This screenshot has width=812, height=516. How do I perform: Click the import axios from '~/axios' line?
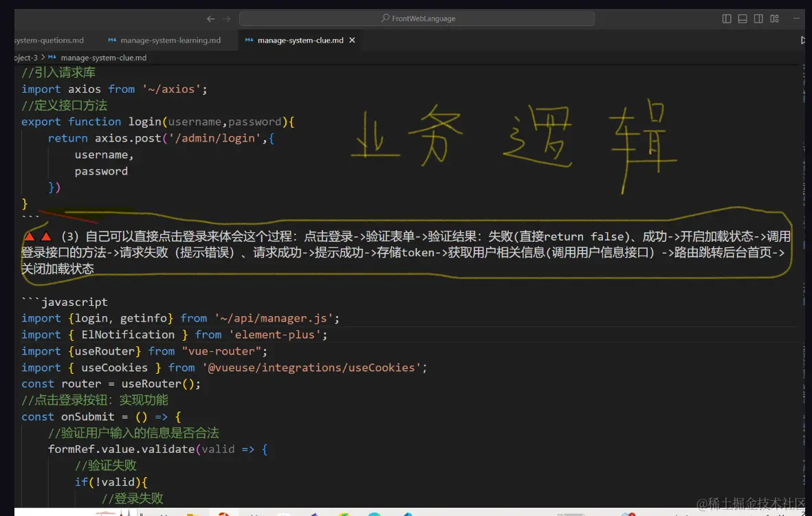coord(114,89)
